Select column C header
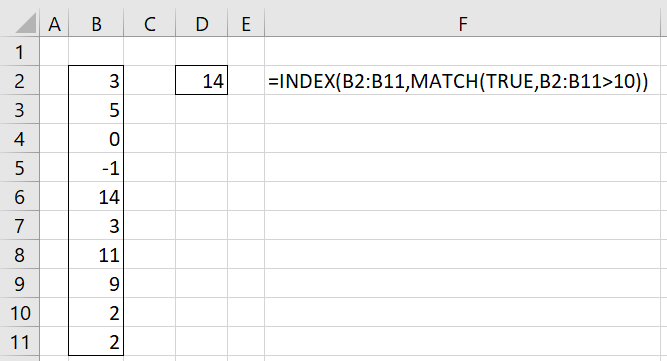This screenshot has width=667, height=361. point(149,24)
